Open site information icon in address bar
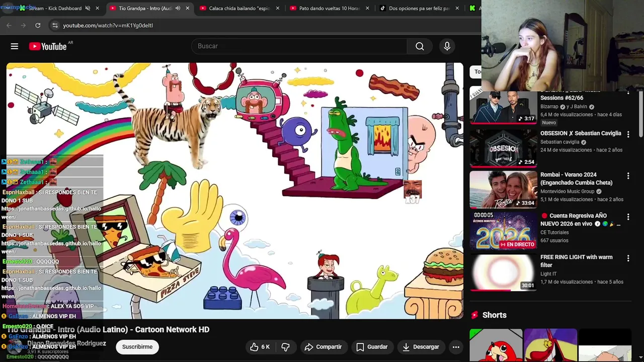This screenshot has height=362, width=644. click(55, 25)
